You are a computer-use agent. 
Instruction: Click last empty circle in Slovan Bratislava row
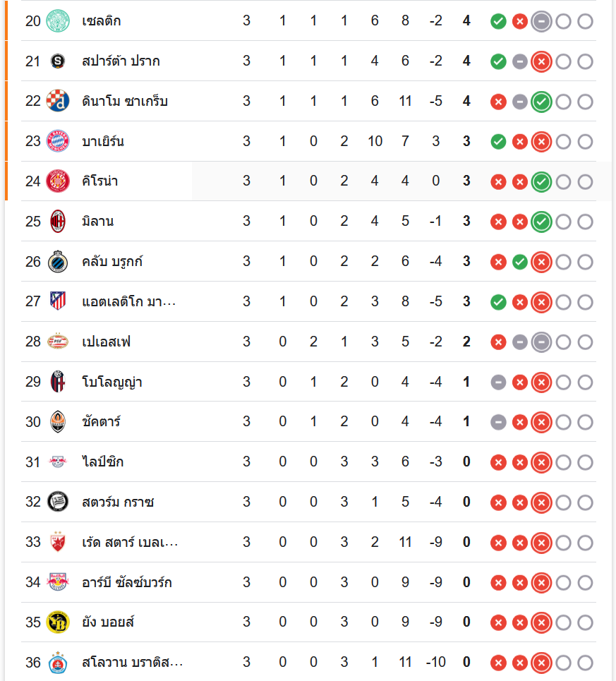click(x=585, y=663)
